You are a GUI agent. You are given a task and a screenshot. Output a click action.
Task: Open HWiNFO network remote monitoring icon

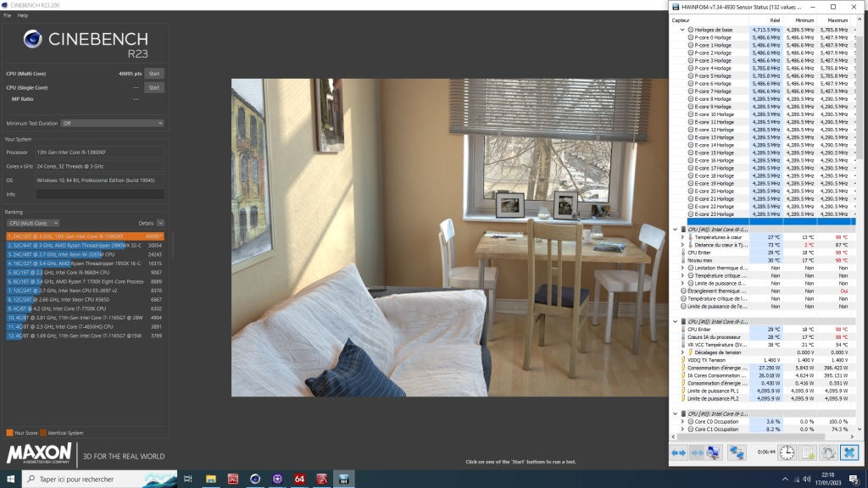pos(737,453)
